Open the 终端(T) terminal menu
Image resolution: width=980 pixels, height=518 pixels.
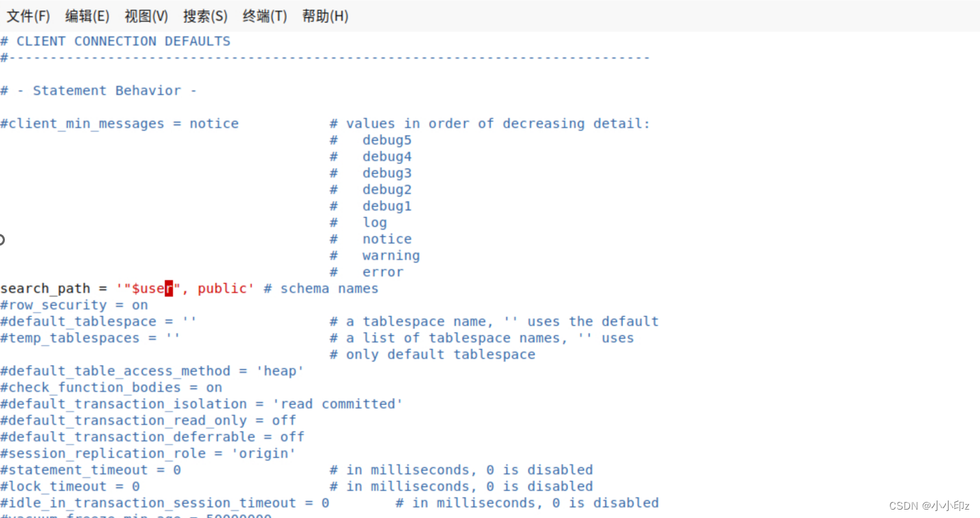click(x=264, y=16)
